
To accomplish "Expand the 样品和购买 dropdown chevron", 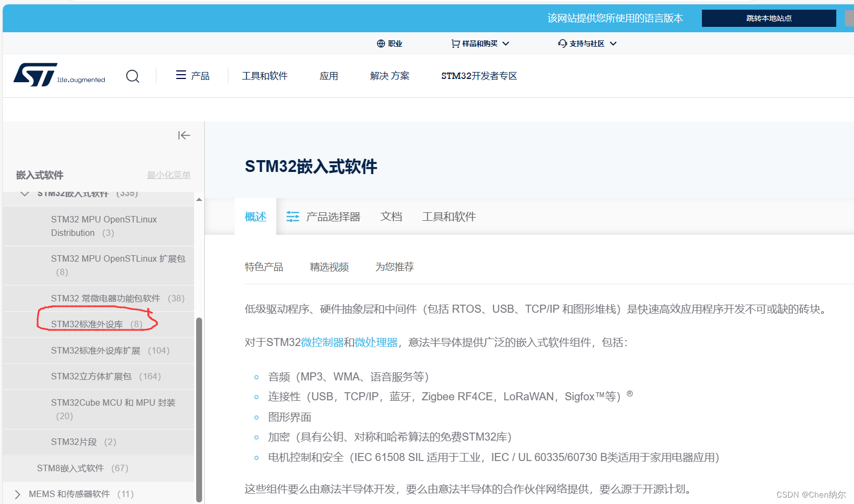I will click(506, 44).
